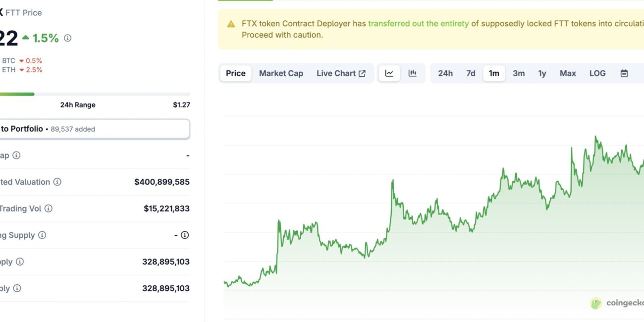This screenshot has height=322, width=644.
Task: Switch to line chart view icon
Action: click(x=389, y=73)
